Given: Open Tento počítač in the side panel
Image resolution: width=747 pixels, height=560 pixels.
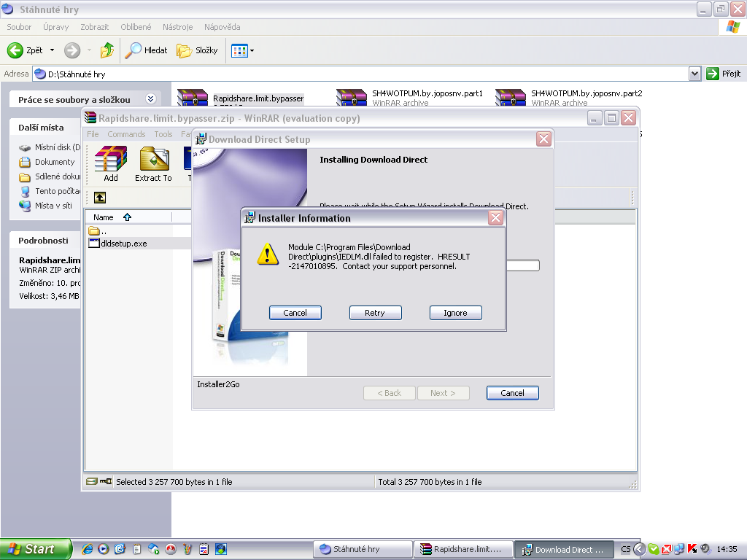Looking at the screenshot, I should coord(50,191).
